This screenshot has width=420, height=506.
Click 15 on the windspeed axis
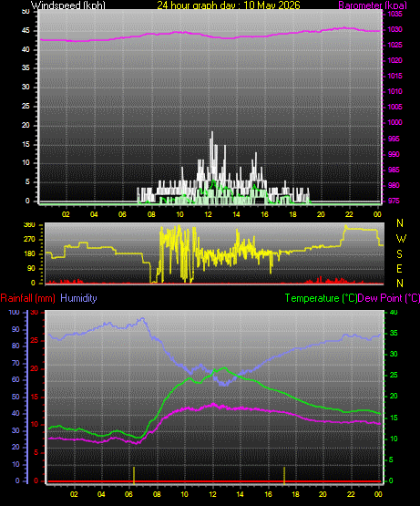[x=26, y=144]
